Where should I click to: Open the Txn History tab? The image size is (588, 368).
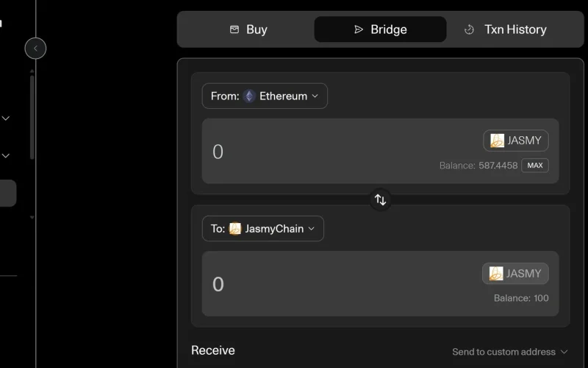coord(506,29)
